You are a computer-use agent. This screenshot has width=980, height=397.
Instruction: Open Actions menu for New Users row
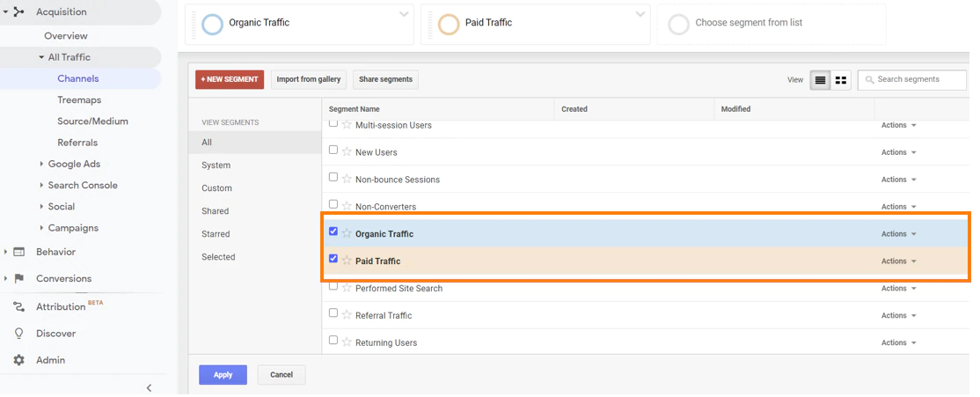(x=899, y=152)
